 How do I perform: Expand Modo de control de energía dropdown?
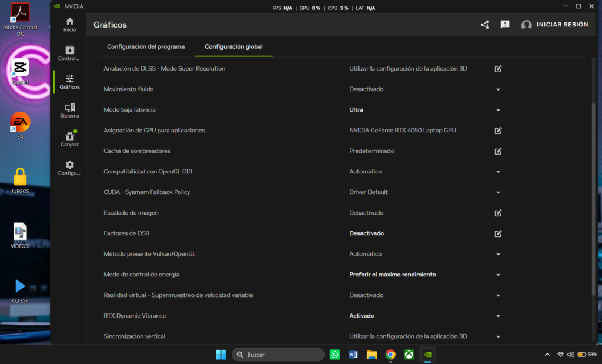coord(498,275)
